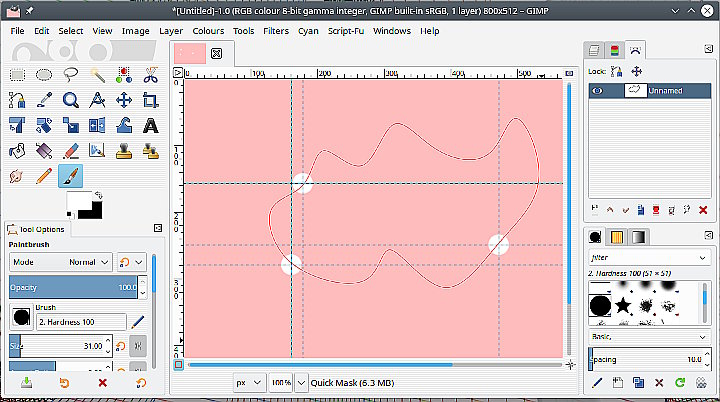The image size is (720, 402).
Task: Toggle Quick Mask button at canvas corner
Action: coord(178,365)
